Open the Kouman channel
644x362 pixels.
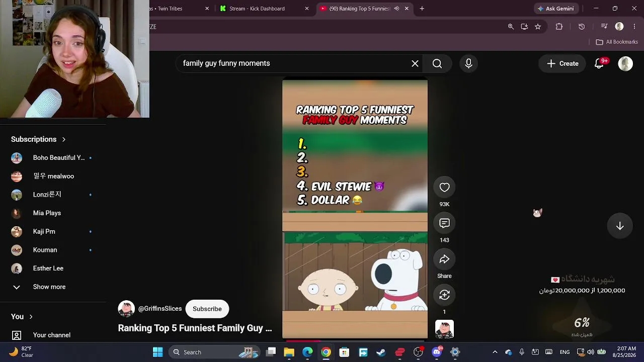coord(53,250)
